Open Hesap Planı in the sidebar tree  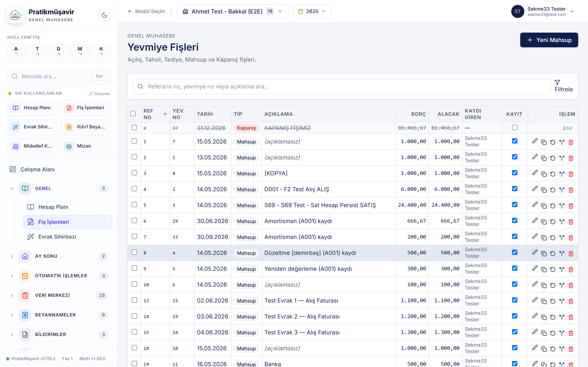(x=53, y=207)
